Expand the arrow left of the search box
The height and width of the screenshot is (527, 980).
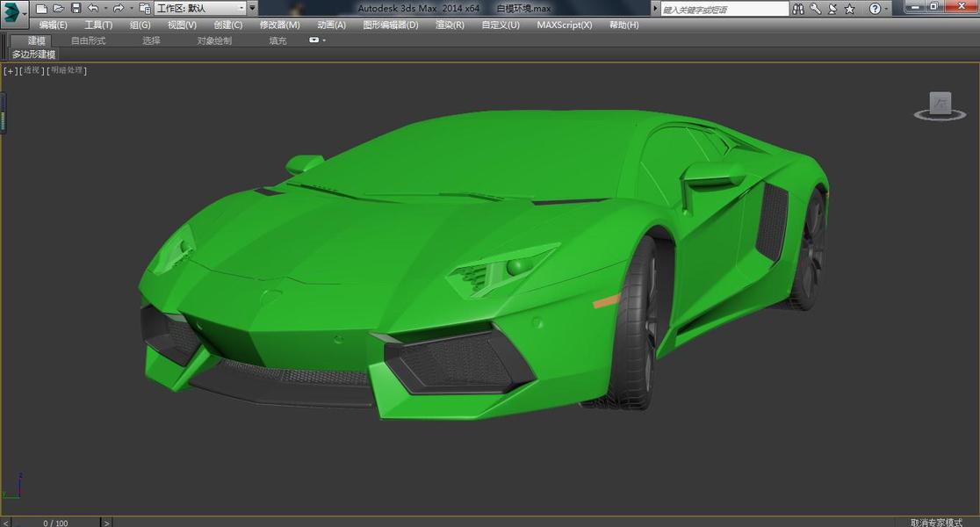point(655,9)
